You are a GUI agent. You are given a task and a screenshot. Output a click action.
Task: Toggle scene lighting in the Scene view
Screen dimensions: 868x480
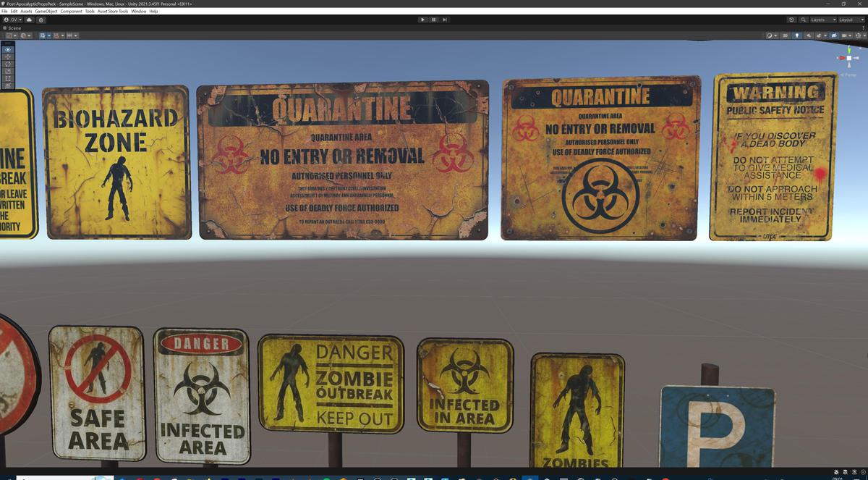pos(796,35)
